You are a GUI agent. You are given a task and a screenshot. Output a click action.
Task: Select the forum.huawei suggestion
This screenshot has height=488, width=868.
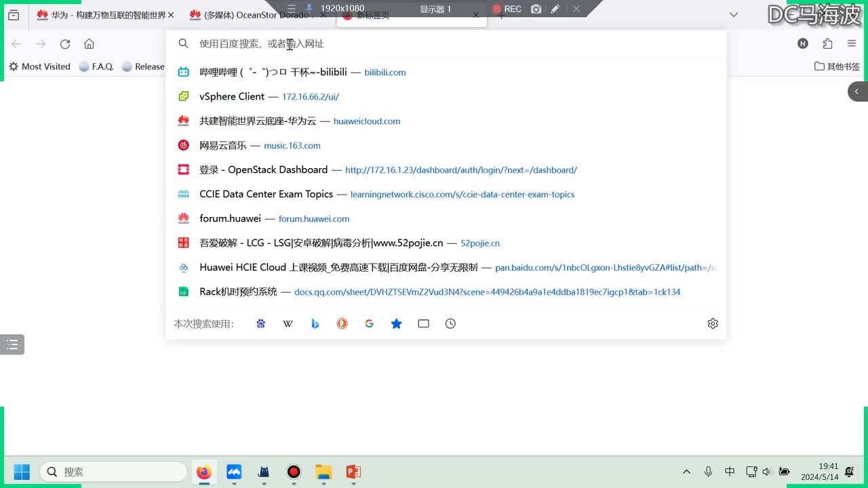click(x=446, y=218)
